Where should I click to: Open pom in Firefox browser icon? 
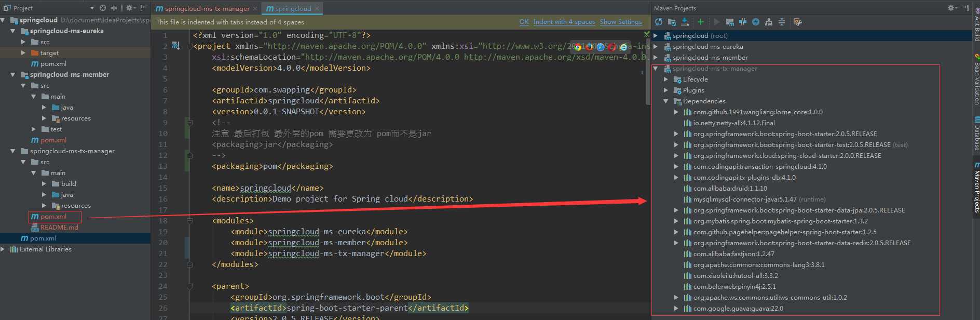point(589,47)
